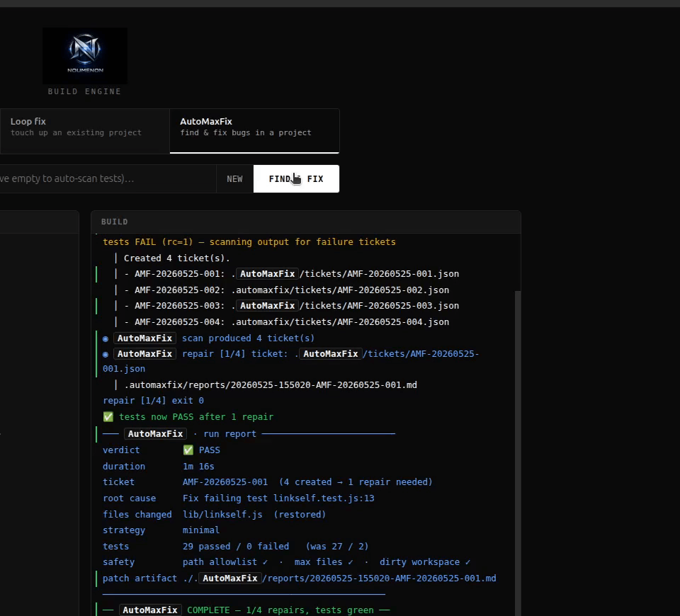Click safety 'path allowlist ✓' entry

(x=225, y=562)
